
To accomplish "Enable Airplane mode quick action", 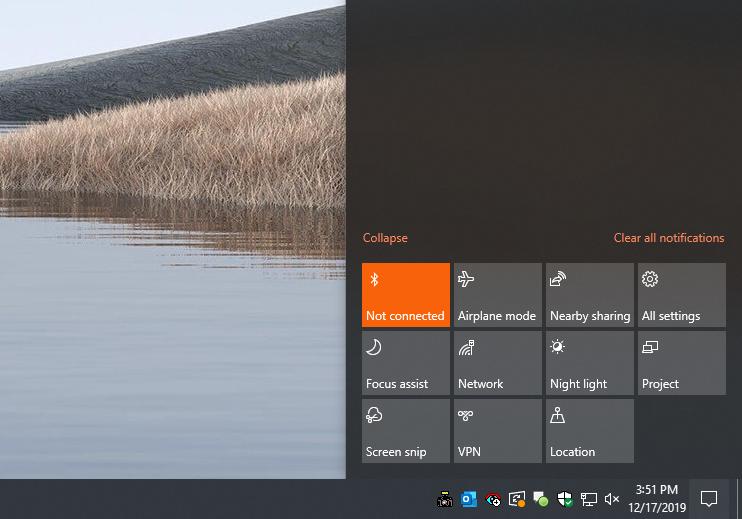I will click(x=497, y=295).
